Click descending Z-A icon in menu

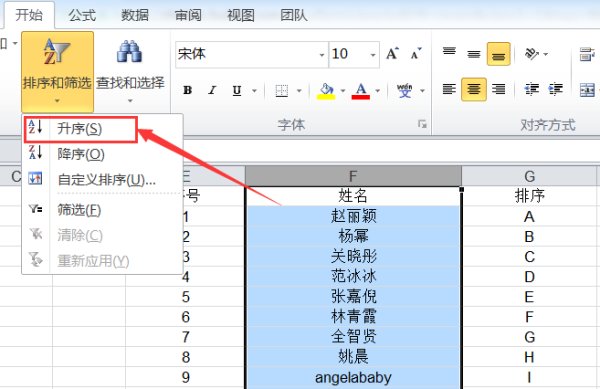[x=35, y=153]
